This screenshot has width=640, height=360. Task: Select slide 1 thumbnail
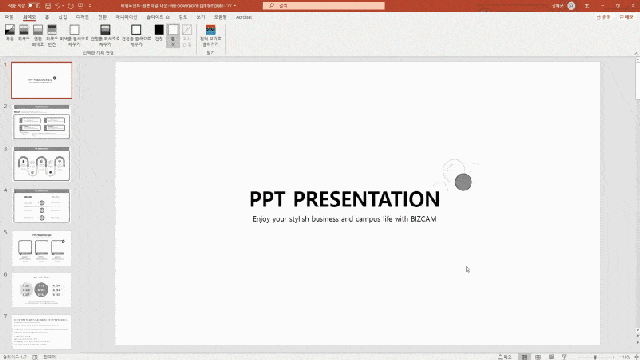click(x=42, y=80)
